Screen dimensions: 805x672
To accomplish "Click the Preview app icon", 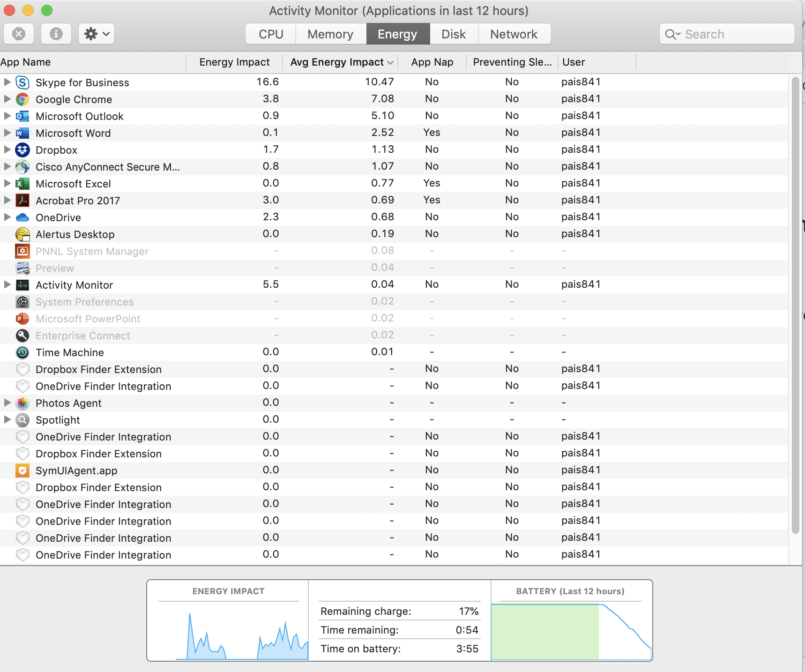I will click(x=22, y=268).
